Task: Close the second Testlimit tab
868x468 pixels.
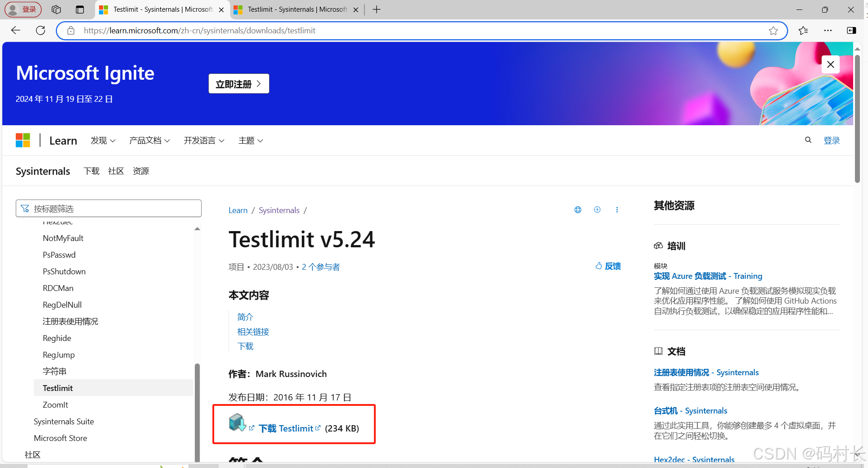Action: [x=356, y=10]
